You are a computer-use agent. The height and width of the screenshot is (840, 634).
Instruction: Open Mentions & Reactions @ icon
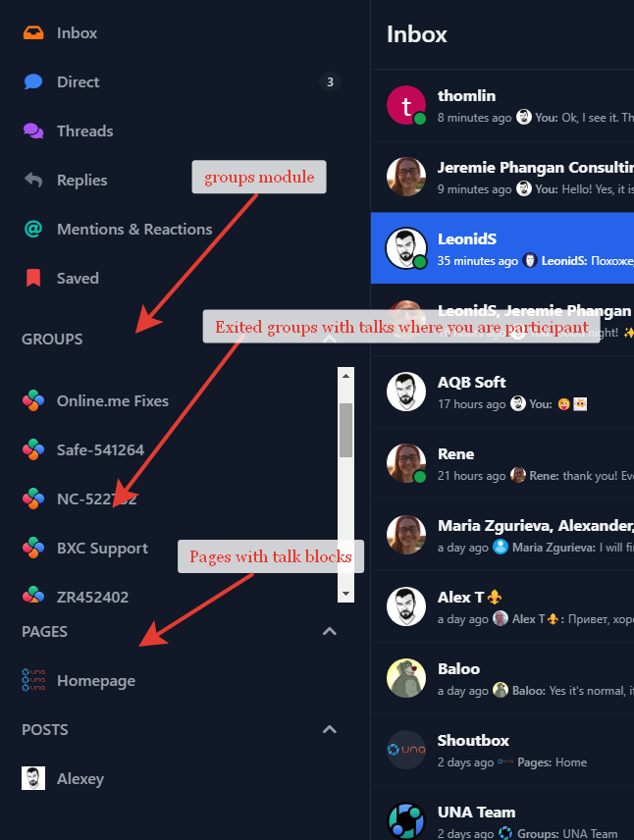(33, 229)
